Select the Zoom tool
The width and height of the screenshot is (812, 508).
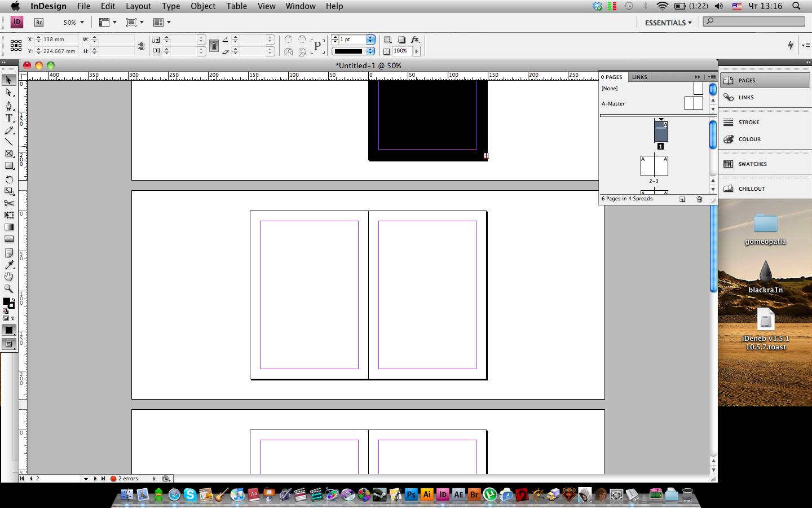8,288
